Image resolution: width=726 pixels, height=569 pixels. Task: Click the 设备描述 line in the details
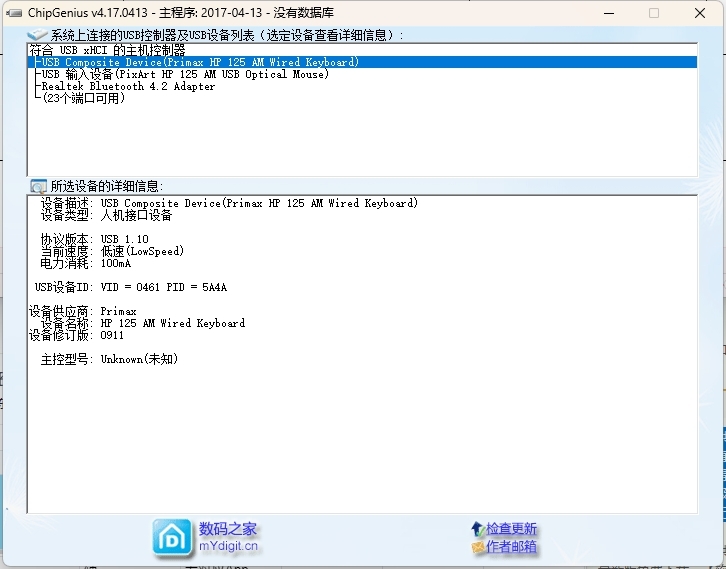tap(229, 203)
